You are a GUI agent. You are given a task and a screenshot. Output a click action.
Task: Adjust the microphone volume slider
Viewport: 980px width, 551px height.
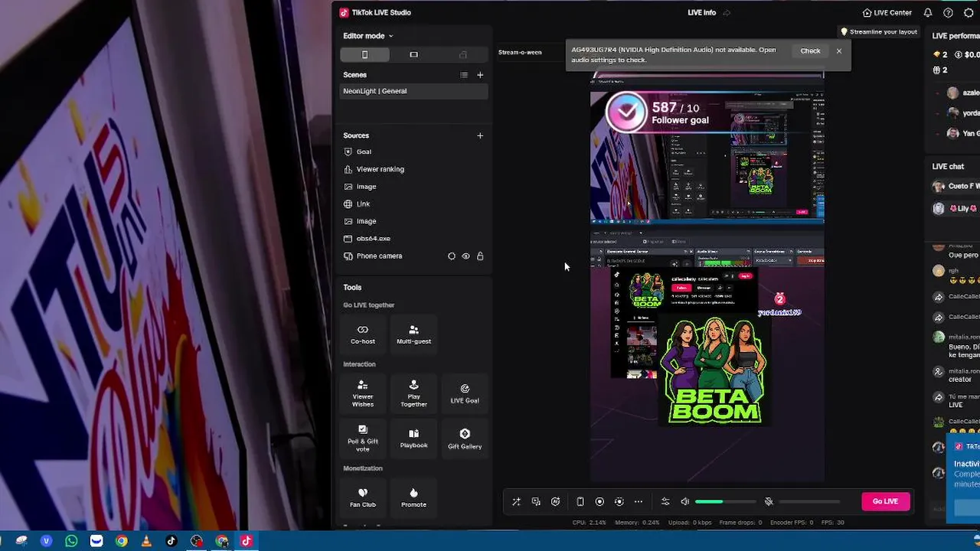pyautogui.click(x=809, y=502)
